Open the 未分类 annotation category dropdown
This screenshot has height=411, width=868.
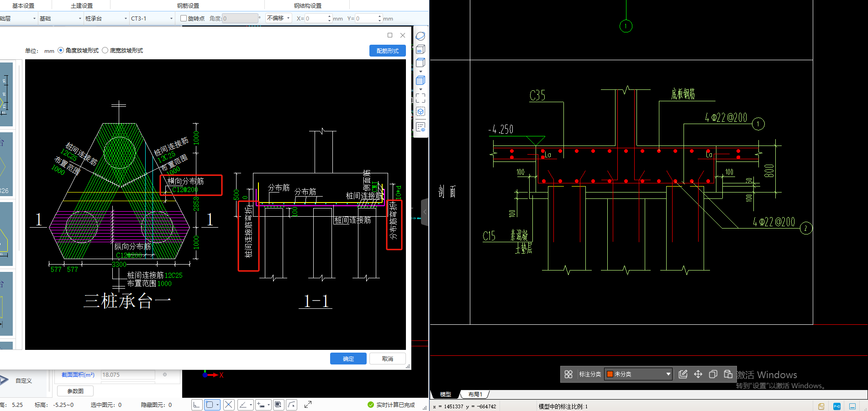[638, 374]
